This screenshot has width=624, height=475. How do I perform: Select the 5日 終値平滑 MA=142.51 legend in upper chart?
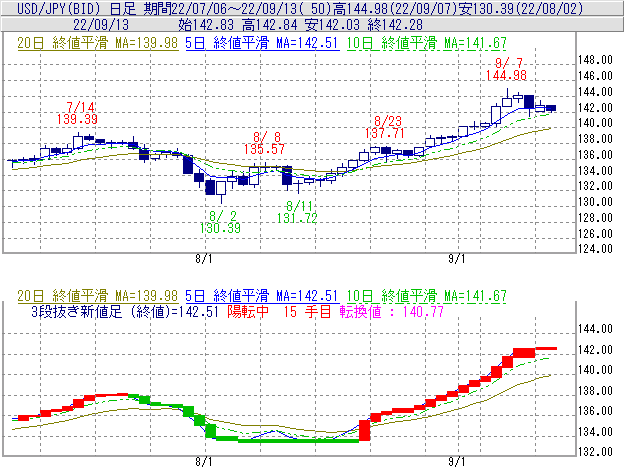click(262, 43)
